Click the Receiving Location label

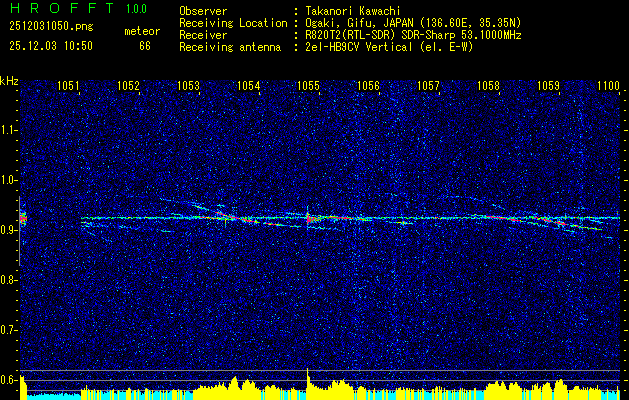pyautogui.click(x=233, y=23)
